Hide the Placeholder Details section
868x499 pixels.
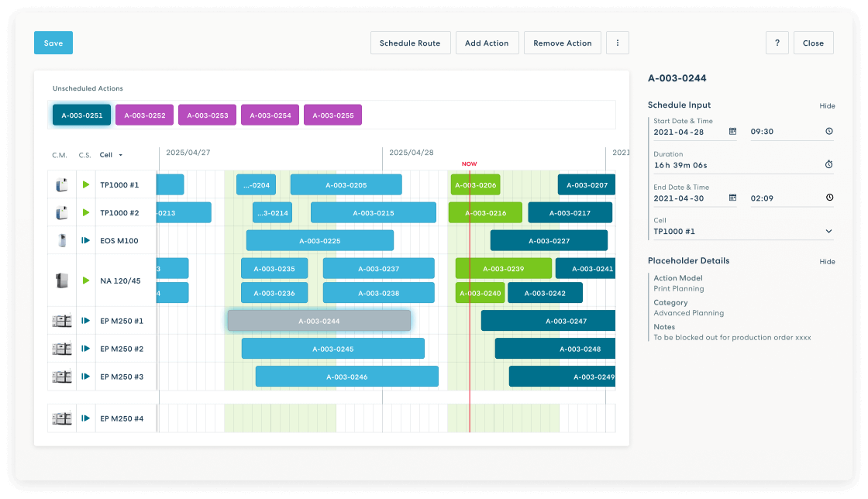click(x=827, y=262)
